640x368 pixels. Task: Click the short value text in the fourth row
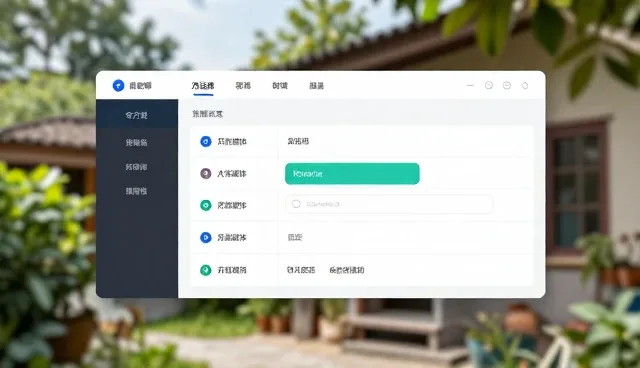295,237
